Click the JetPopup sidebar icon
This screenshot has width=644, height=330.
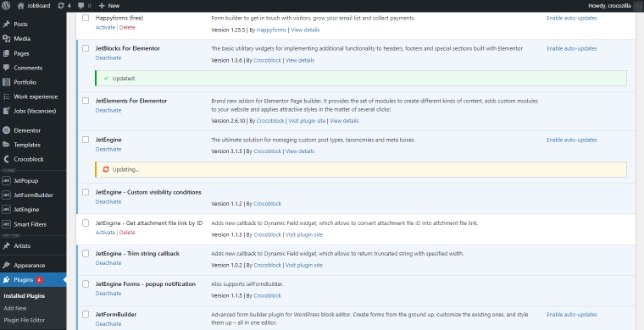6,181
